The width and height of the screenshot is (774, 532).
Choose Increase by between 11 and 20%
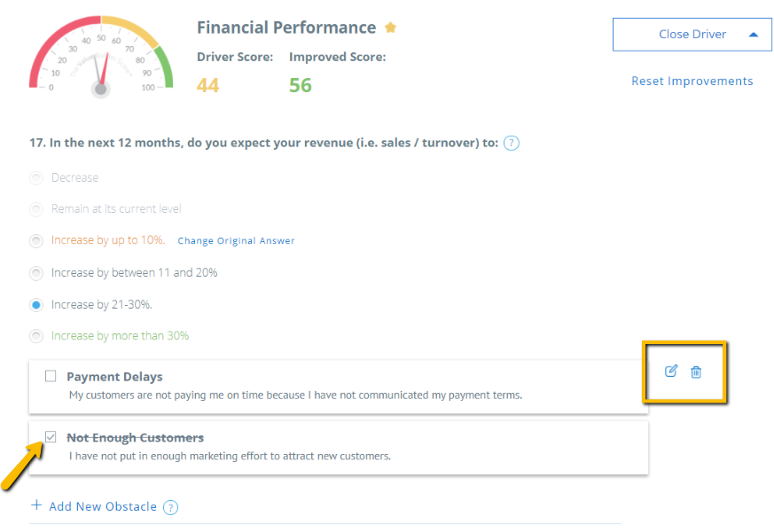coord(36,273)
